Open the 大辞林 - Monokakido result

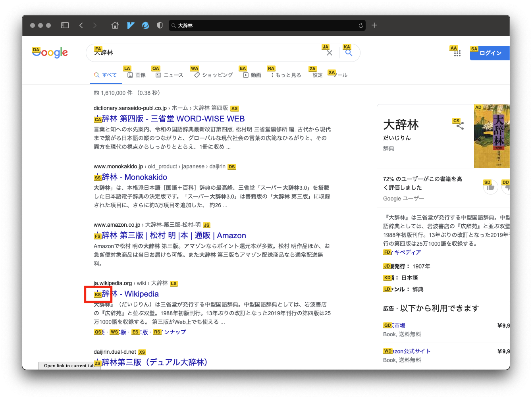[131, 177]
